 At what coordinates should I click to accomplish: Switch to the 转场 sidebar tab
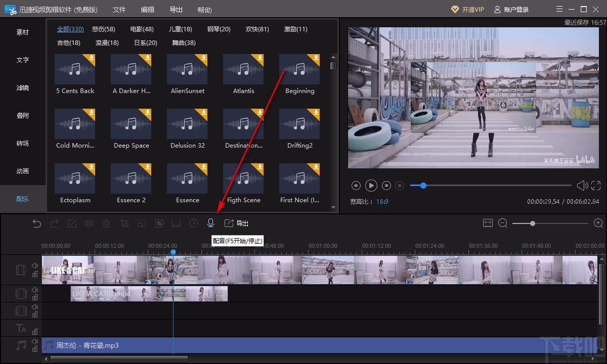(x=23, y=144)
